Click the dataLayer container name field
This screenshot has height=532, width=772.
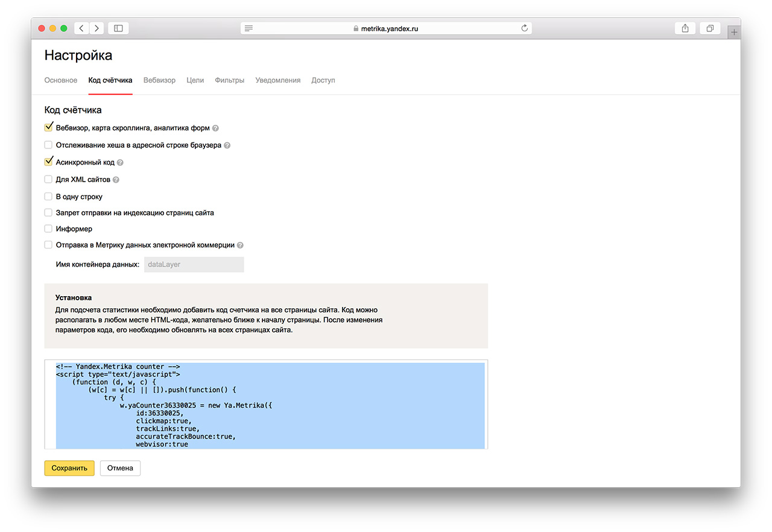[x=194, y=264]
